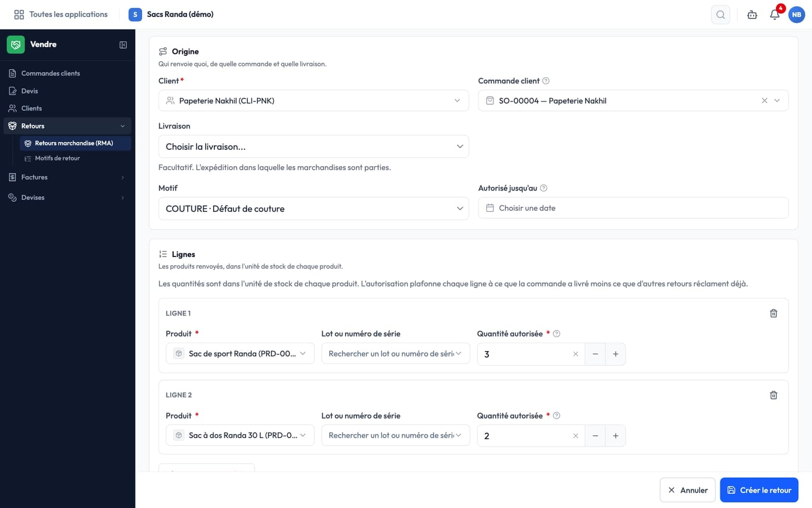812x508 pixels.
Task: Click the Créer le retour button
Action: click(x=759, y=490)
